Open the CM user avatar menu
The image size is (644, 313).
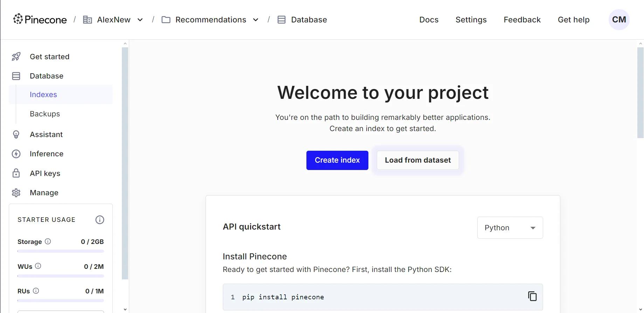(x=619, y=20)
